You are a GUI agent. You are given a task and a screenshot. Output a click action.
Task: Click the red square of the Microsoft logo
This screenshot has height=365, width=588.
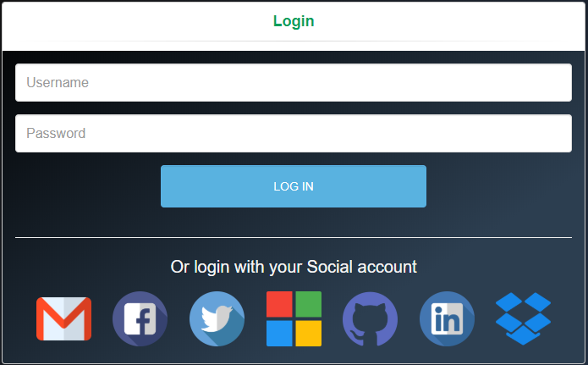(x=279, y=304)
